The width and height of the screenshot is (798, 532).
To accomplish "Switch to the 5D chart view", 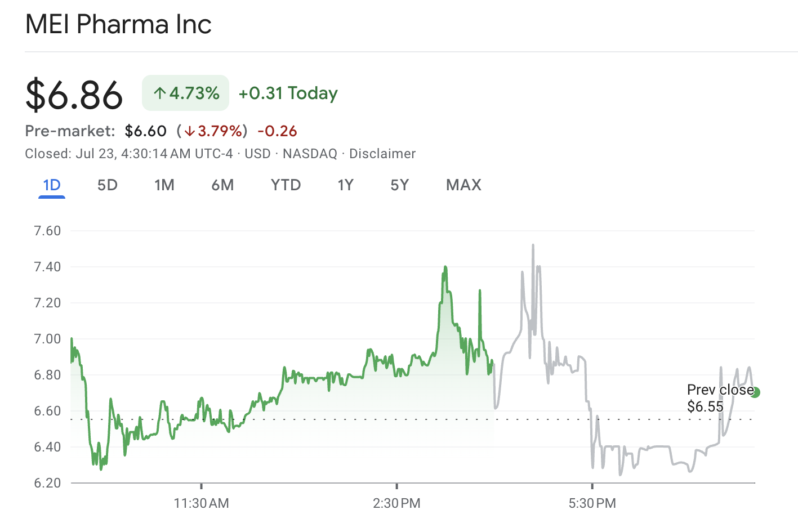I will pyautogui.click(x=107, y=185).
